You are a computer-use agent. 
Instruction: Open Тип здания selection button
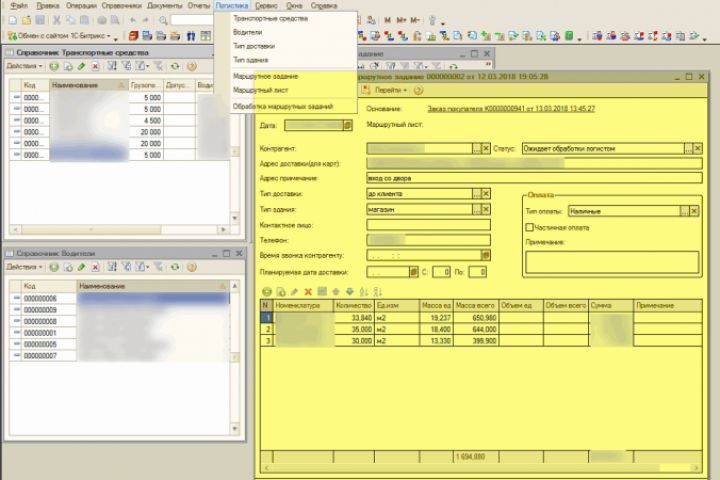[477, 209]
